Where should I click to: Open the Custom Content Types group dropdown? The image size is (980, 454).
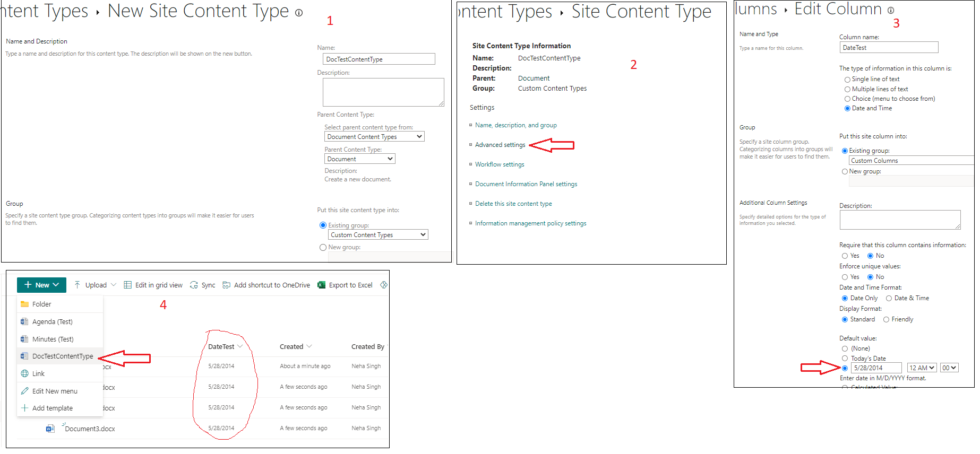(x=378, y=235)
